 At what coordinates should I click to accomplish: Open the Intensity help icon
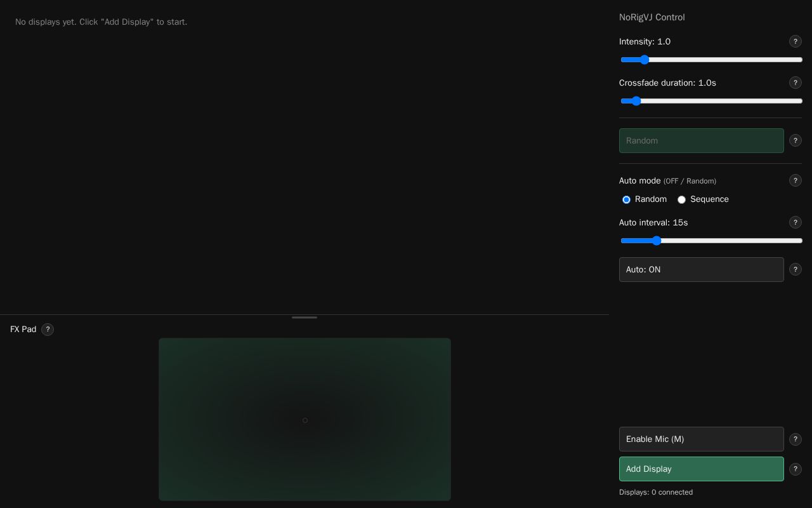click(x=796, y=41)
